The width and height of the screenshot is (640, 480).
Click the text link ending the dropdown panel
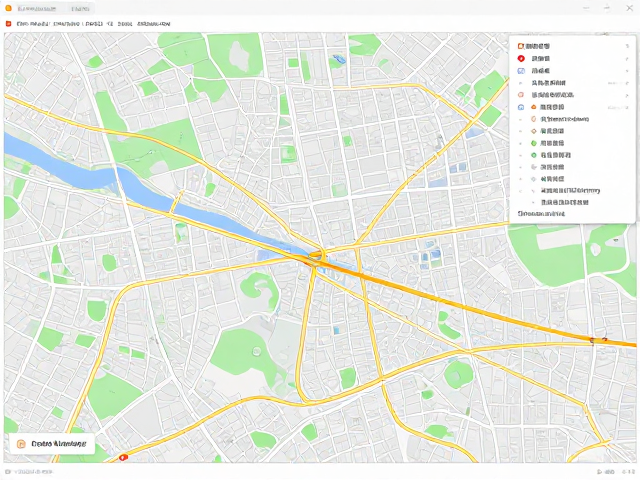coord(541,213)
